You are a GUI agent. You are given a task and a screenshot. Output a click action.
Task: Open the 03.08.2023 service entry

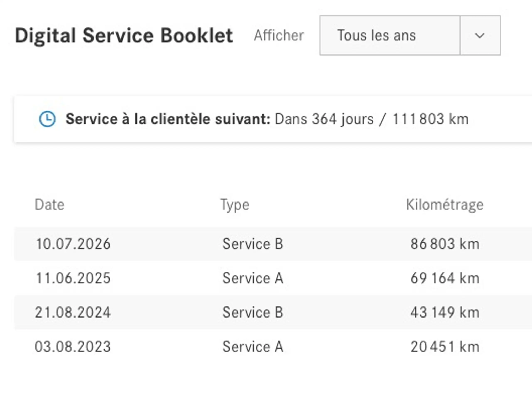point(273,347)
